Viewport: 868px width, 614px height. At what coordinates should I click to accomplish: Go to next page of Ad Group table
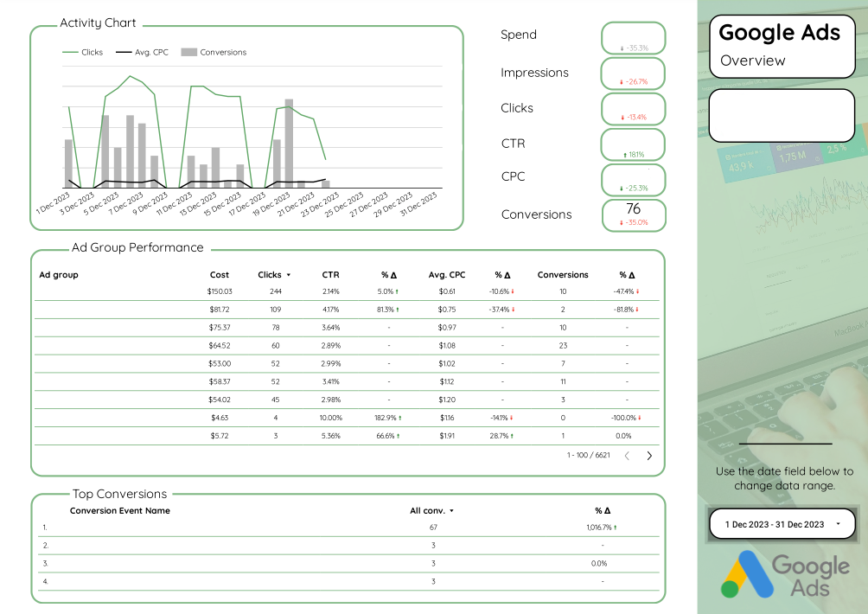649,456
